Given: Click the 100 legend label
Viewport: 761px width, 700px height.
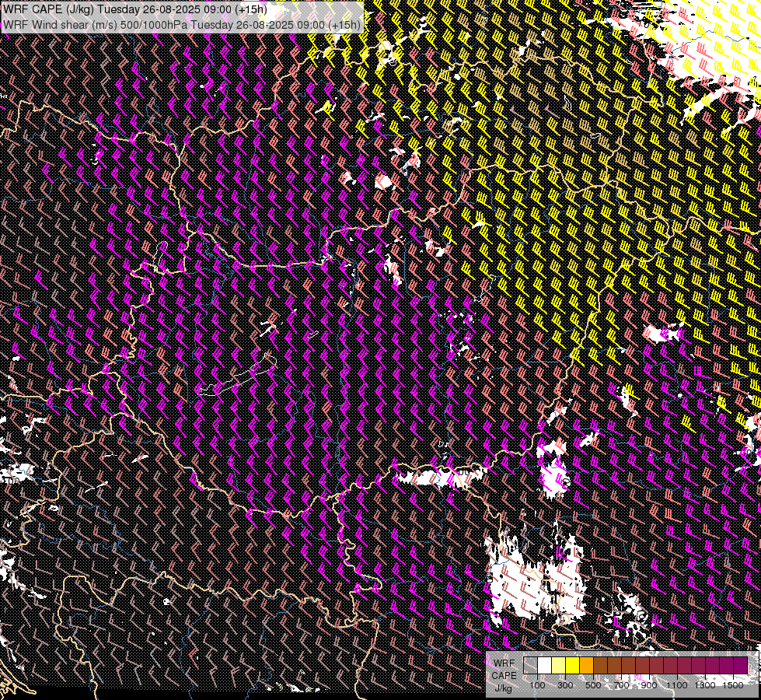Looking at the screenshot, I should [537, 685].
